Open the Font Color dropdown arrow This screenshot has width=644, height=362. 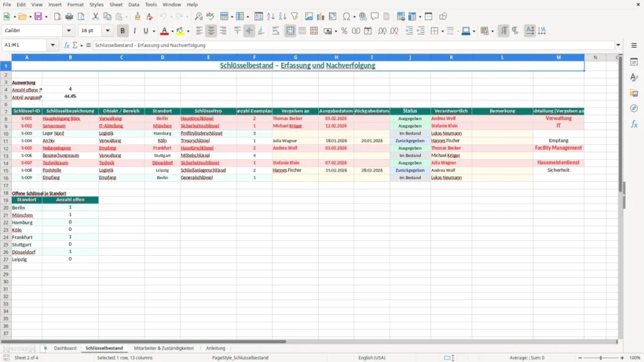tap(172, 31)
